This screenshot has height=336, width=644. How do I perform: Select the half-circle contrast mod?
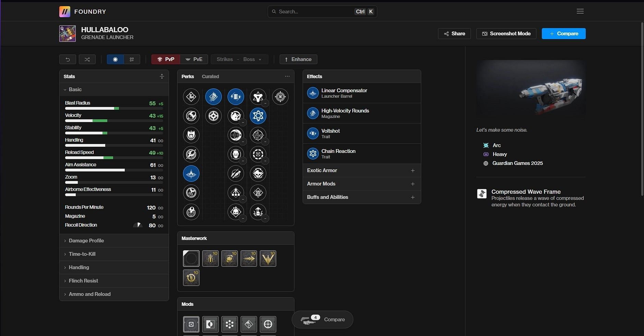coord(210,324)
